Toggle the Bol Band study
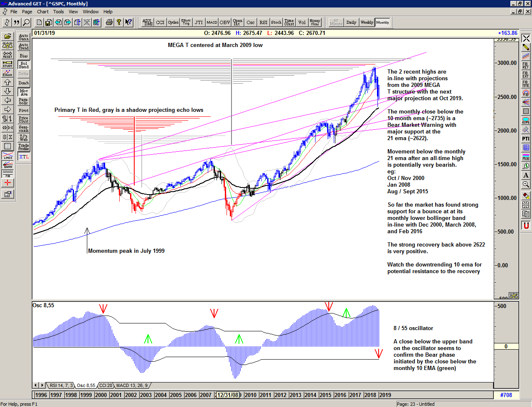The width and height of the screenshot is (532, 407). coord(24,65)
